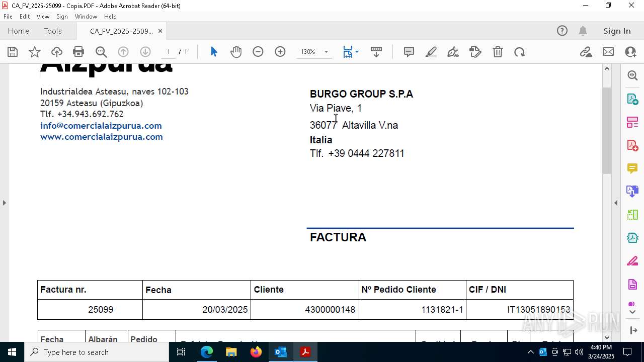The image size is (644, 362).
Task: Open the Edit menu
Action: pos(25,17)
